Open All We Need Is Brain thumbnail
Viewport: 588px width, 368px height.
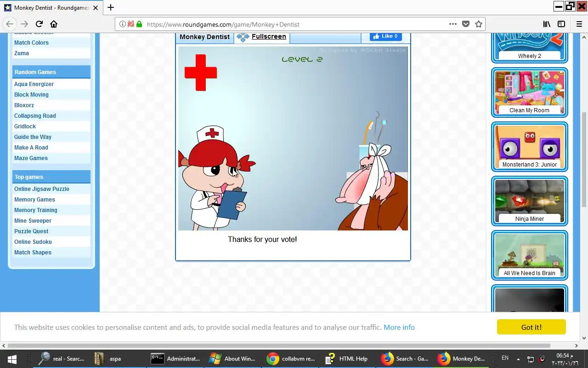coord(530,255)
